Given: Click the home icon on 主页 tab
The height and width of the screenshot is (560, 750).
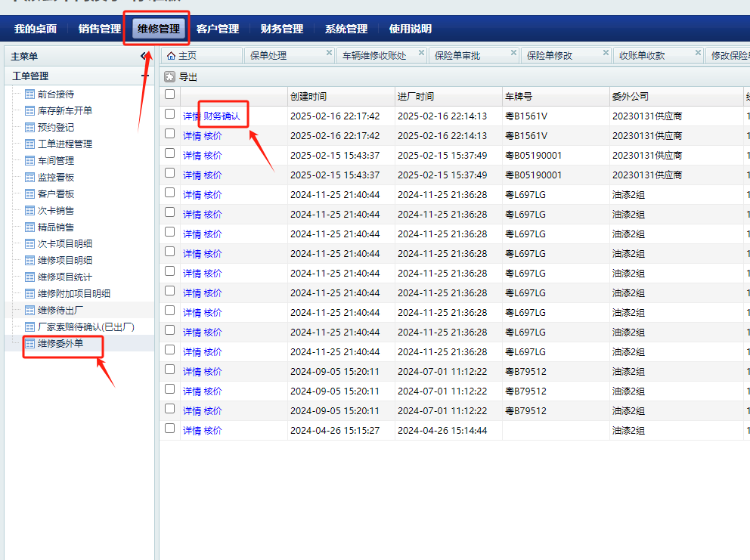Looking at the screenshot, I should pyautogui.click(x=171, y=55).
